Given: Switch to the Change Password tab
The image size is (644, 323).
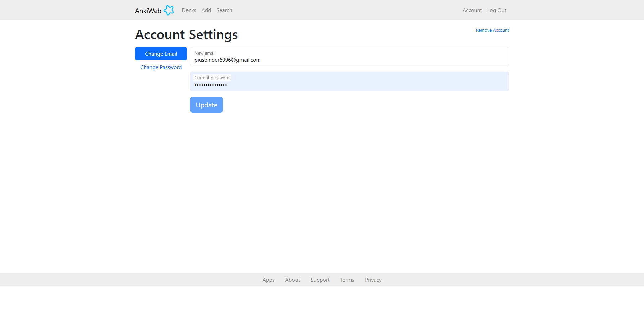Looking at the screenshot, I should coord(161,67).
